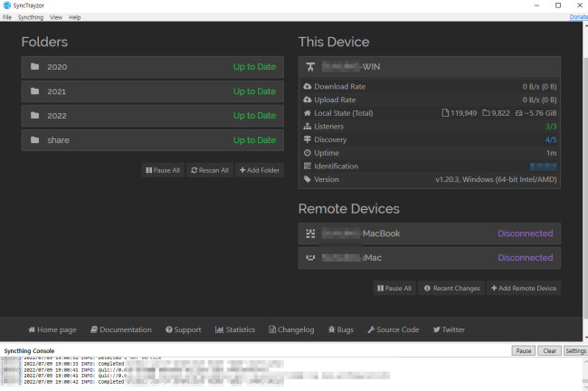Image resolution: width=588 pixels, height=391 pixels.
Task: Clear the Syncthing Console
Action: pos(549,351)
